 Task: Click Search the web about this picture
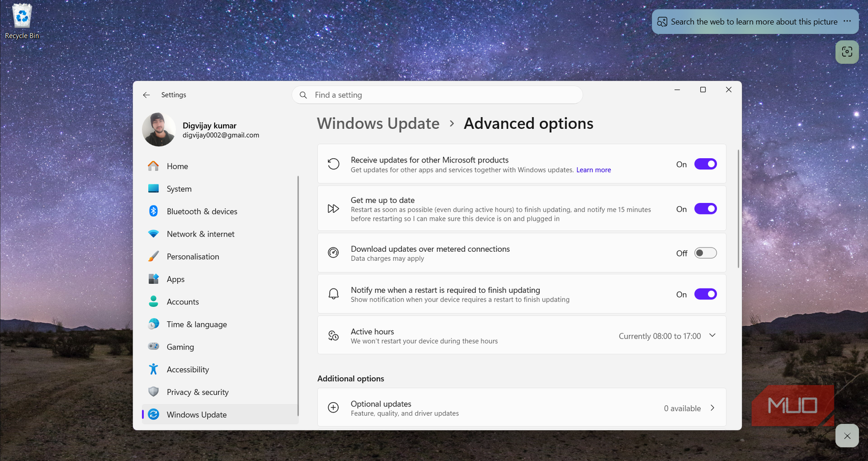click(x=754, y=22)
